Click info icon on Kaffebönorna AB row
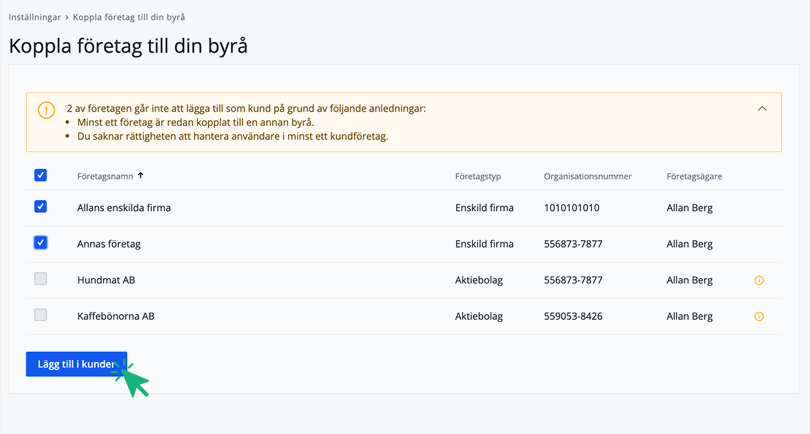This screenshot has height=434, width=810. click(x=759, y=317)
